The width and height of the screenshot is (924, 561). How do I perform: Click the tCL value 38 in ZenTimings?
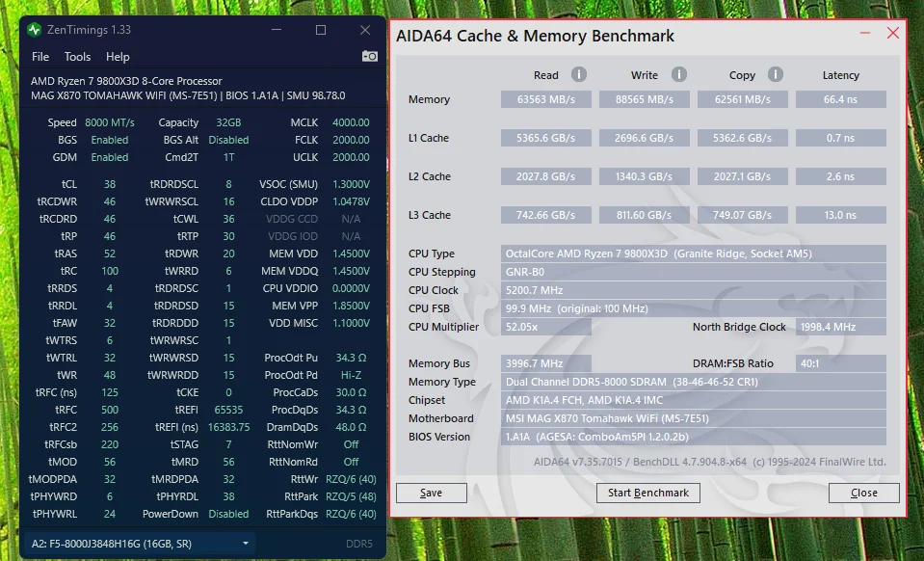110,184
